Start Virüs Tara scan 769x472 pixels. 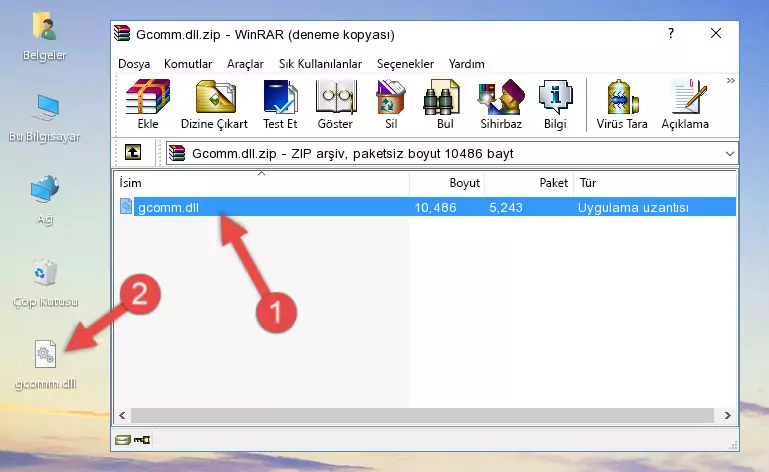(622, 104)
